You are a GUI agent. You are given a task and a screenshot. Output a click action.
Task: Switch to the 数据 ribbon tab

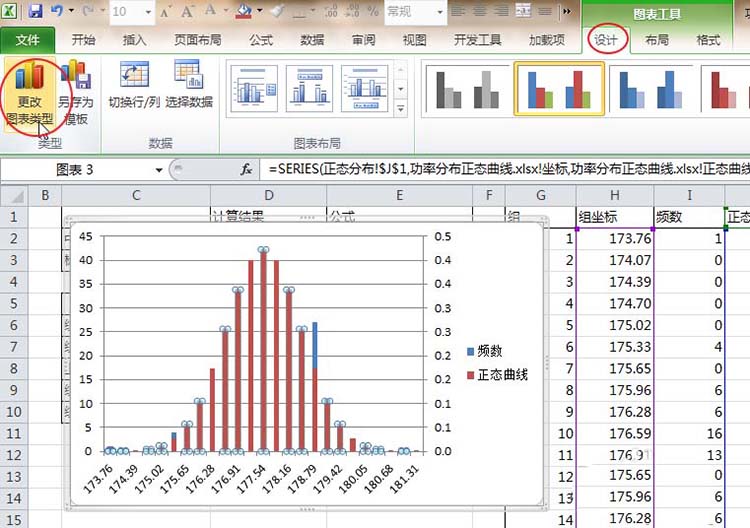point(312,40)
